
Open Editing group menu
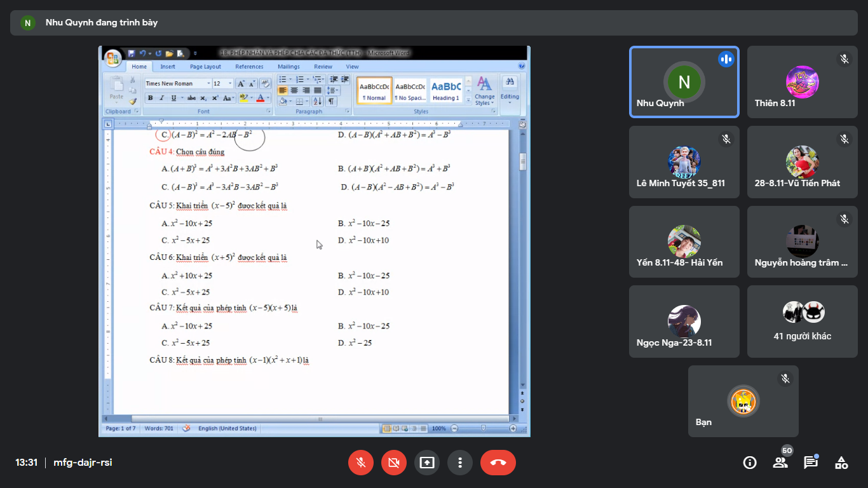coord(510,91)
